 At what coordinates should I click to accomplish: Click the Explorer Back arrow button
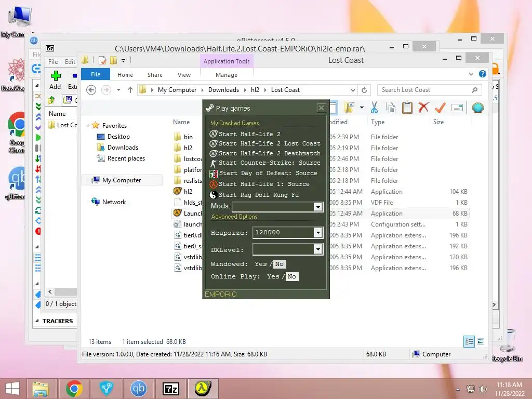click(x=91, y=90)
